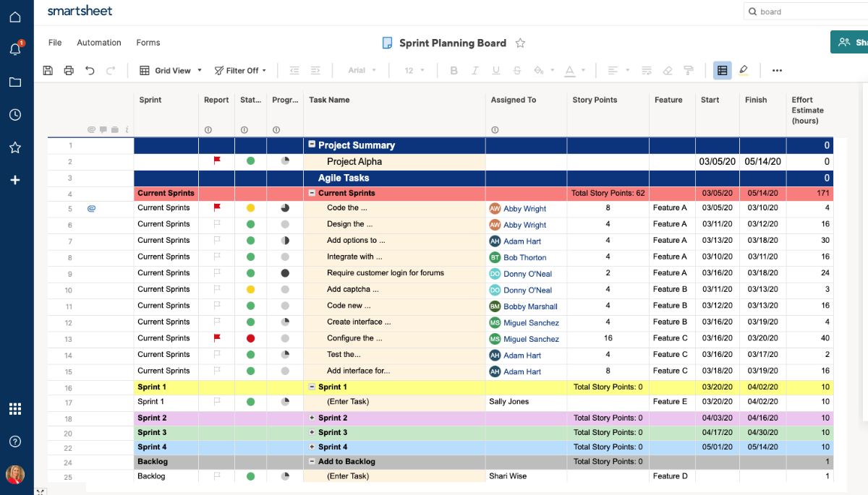
Task: Open Recents clock icon
Action: 14,115
